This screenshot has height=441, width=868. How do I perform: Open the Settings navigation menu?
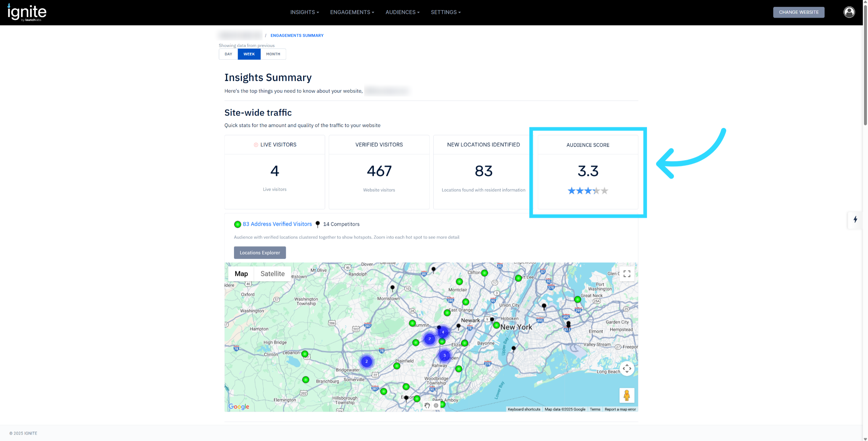pos(446,12)
